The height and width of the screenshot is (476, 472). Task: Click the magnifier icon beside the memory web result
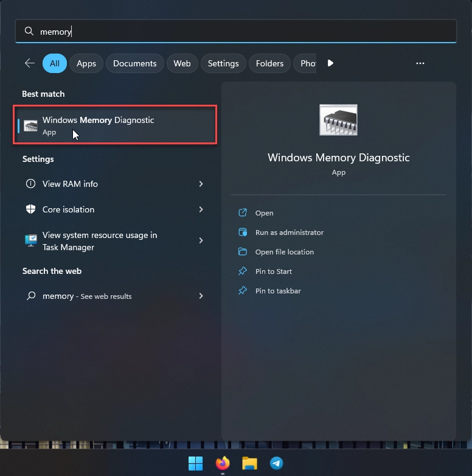click(31, 296)
